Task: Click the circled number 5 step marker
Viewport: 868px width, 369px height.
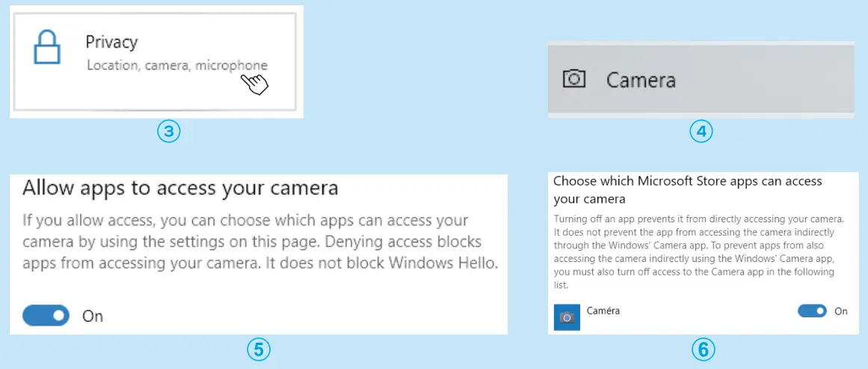Action: 258,348
